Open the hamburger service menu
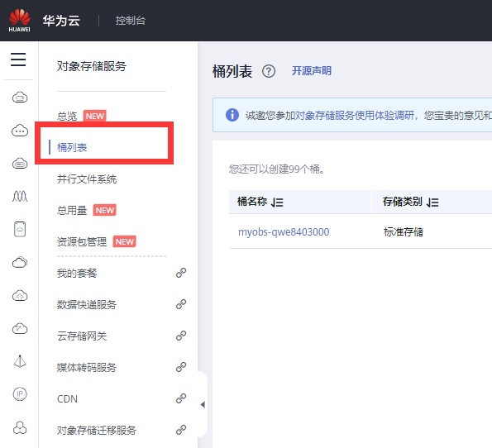This screenshot has width=492, height=448. pos(18,60)
